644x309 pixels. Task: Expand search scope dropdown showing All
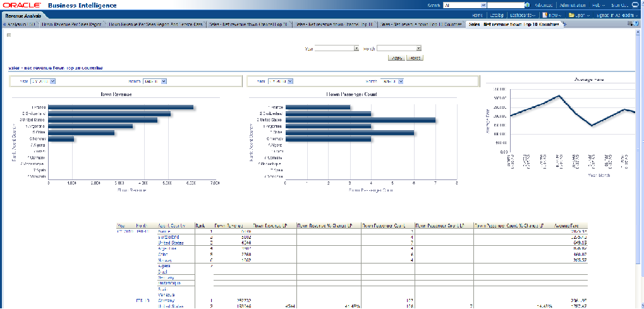tap(482, 5)
